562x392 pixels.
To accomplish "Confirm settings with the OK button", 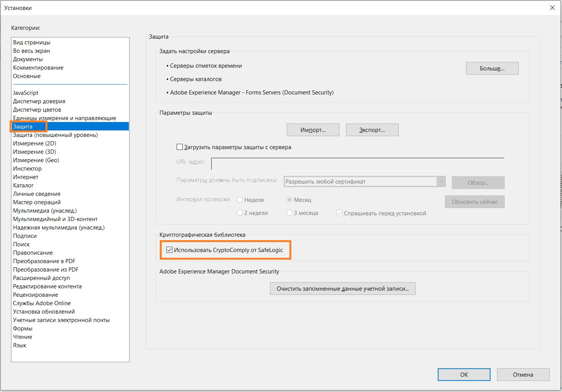I will pos(464,375).
